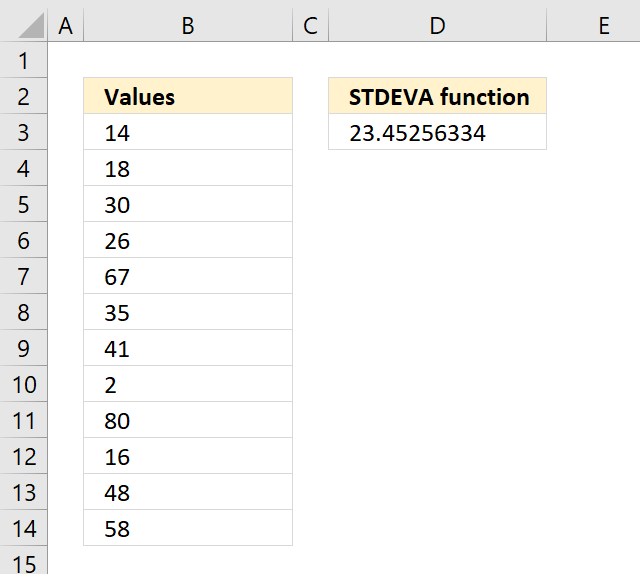
Task: Select column D header
Action: (x=437, y=26)
